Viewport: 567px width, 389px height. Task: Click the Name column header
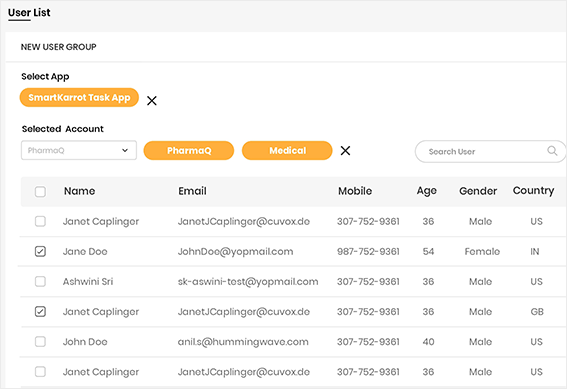[x=80, y=191]
